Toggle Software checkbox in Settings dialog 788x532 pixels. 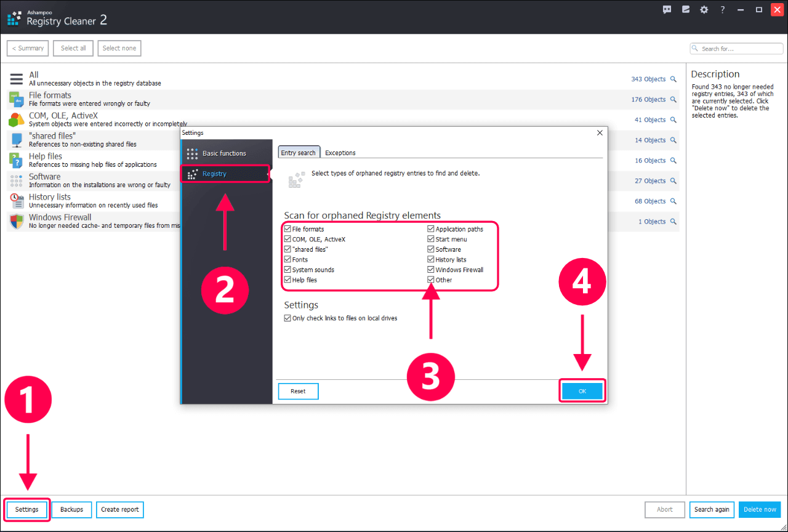point(431,249)
